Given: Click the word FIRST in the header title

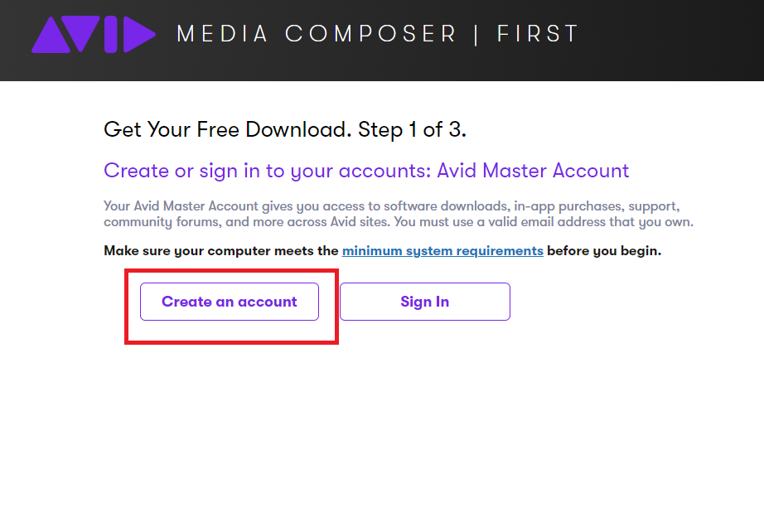Looking at the screenshot, I should click(x=537, y=34).
